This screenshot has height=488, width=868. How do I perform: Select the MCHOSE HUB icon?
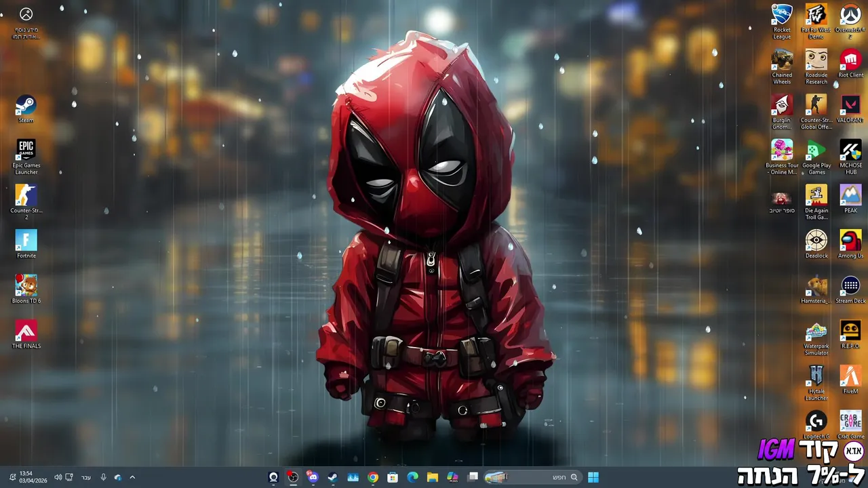pyautogui.click(x=850, y=157)
